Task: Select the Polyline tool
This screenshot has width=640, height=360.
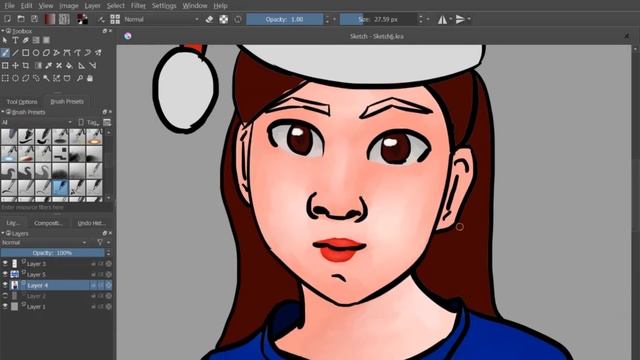Action: tap(56, 53)
